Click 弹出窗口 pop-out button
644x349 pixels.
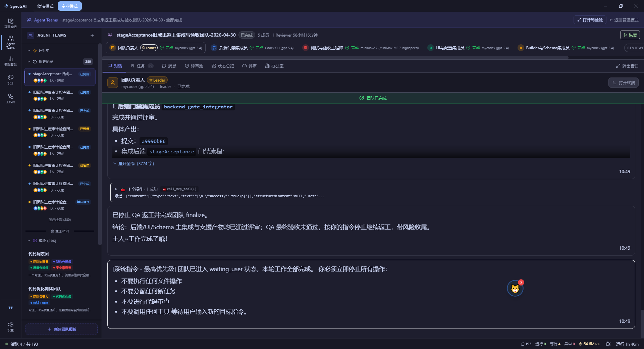click(x=627, y=66)
